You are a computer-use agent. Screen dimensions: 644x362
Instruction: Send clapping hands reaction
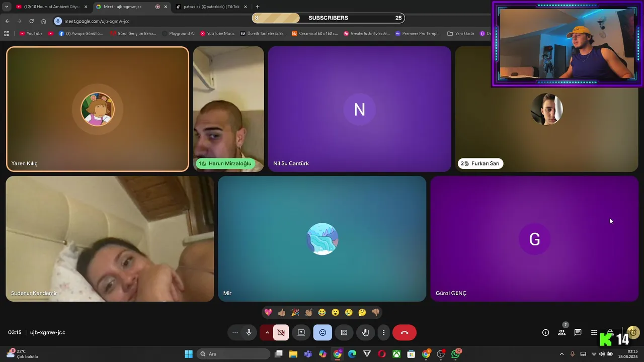(308, 312)
